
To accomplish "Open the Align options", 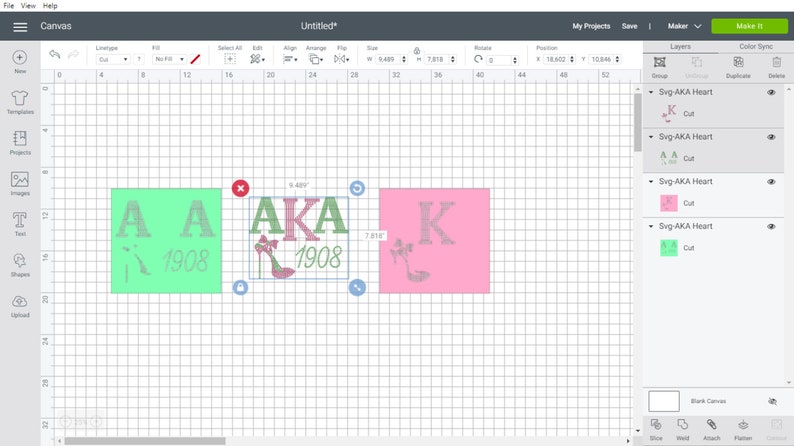I will click(x=290, y=59).
